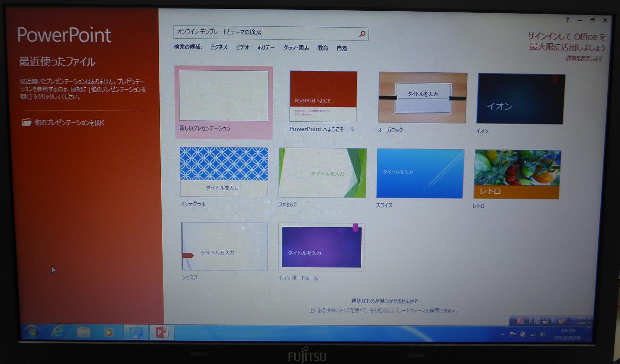The width and height of the screenshot is (620, 364).
Task: Click the volume speaker icon in system tray
Action: pyautogui.click(x=542, y=334)
